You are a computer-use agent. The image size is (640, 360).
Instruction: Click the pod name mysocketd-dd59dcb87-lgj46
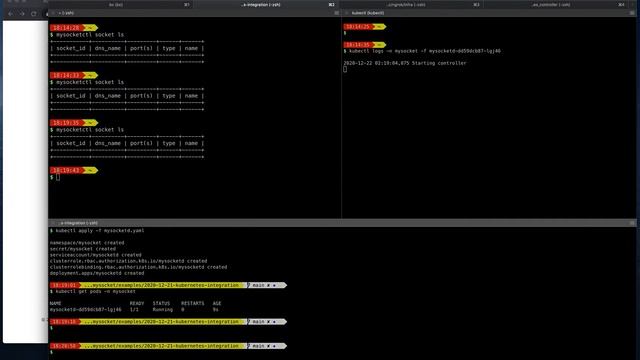(x=85, y=310)
